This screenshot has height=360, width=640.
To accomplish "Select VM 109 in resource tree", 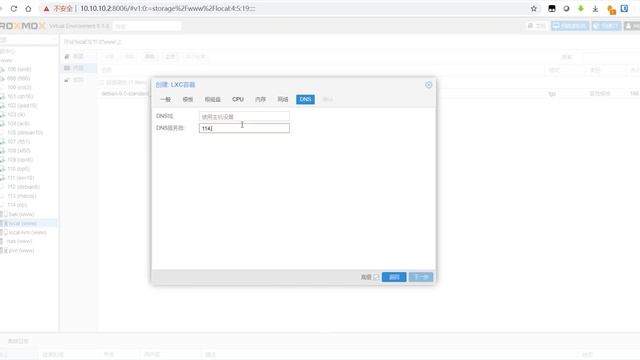I will point(20,160).
